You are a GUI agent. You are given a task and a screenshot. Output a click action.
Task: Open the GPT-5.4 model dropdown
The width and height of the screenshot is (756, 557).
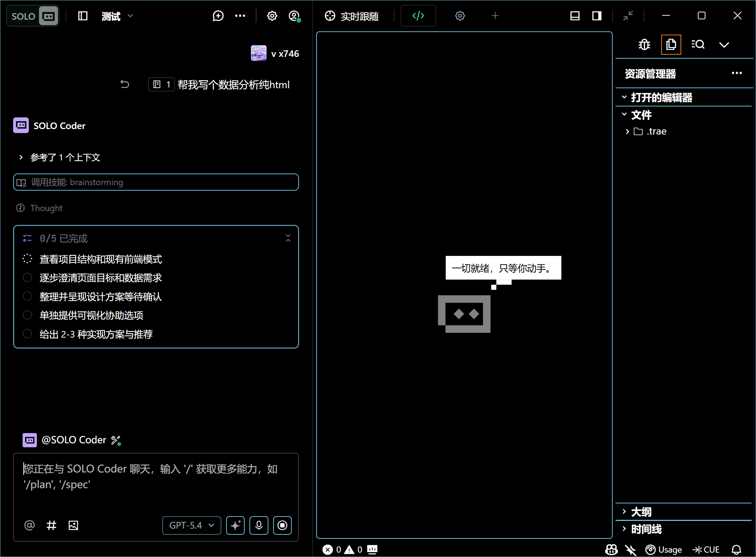(191, 525)
